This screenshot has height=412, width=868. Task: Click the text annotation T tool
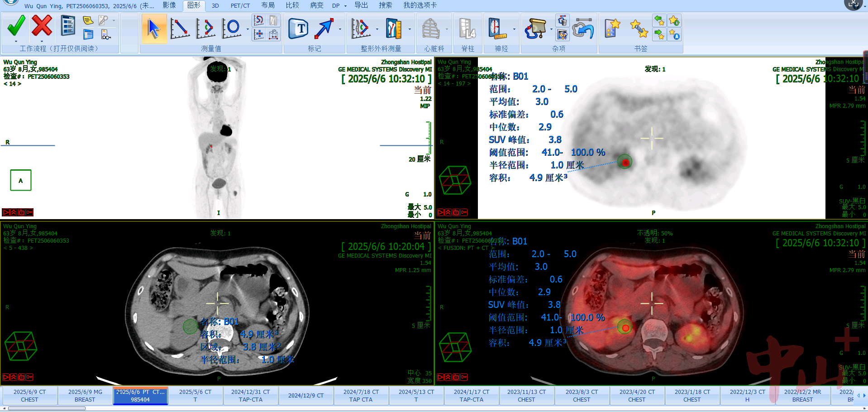pyautogui.click(x=299, y=29)
